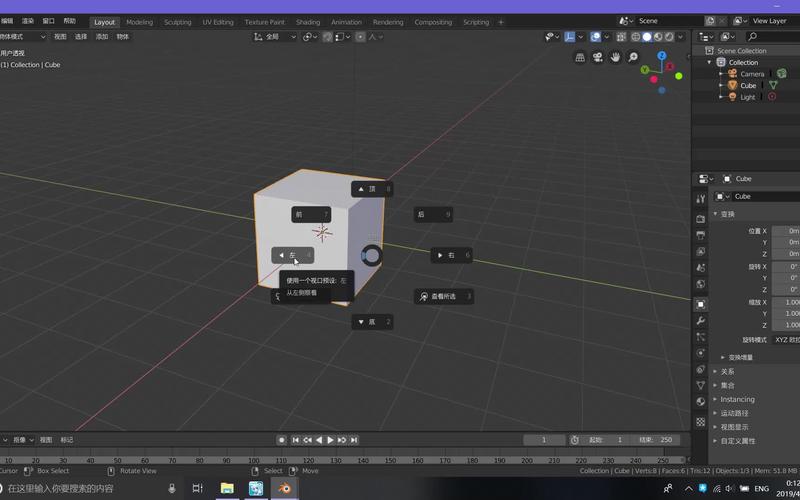The width and height of the screenshot is (800, 500).
Task: Select wireframe viewport shading
Action: coord(636,37)
